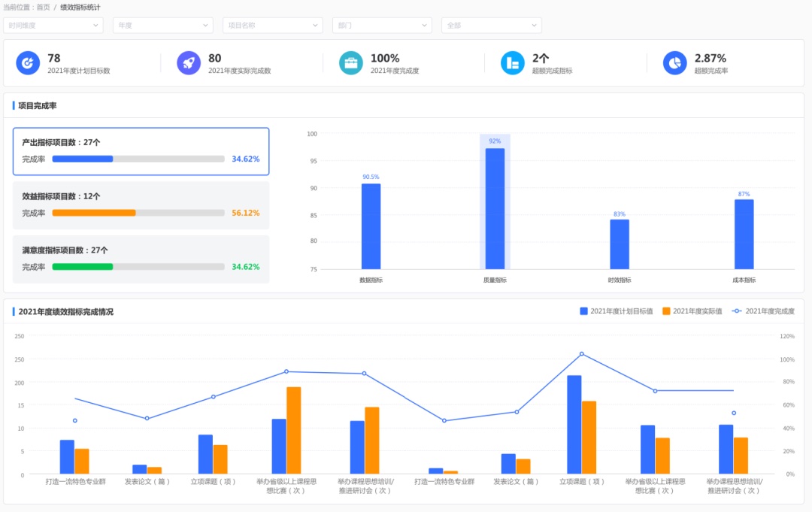The image size is (812, 512).
Task: Click the briefcase icon beside 100% completion
Action: pos(350,63)
